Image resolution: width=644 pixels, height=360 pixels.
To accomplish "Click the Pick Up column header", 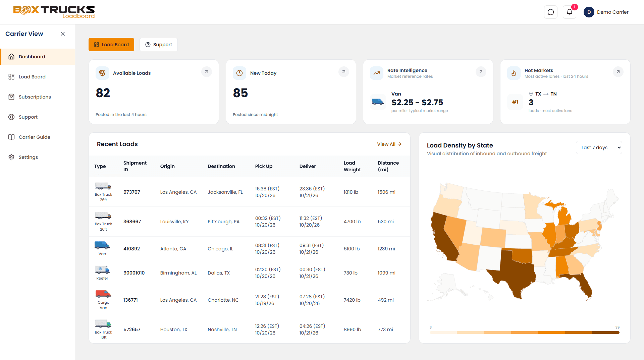I will (x=264, y=166).
